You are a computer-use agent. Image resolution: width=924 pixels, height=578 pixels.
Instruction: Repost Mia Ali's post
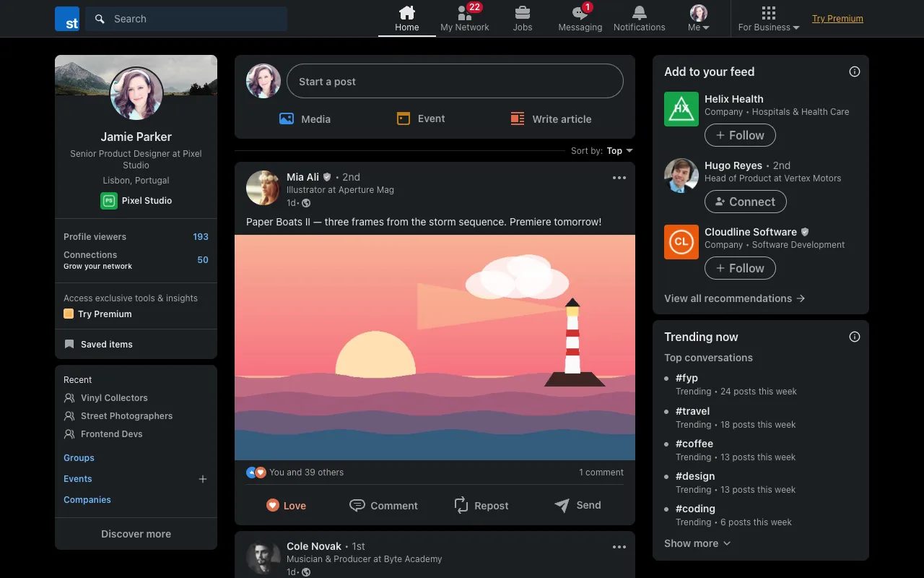click(481, 505)
